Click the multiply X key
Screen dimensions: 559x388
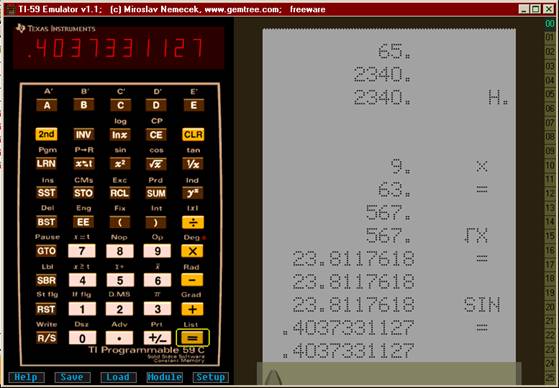[x=193, y=251]
